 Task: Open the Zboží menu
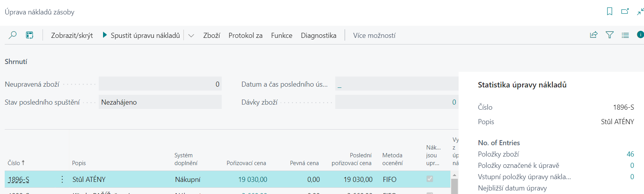[212, 36]
